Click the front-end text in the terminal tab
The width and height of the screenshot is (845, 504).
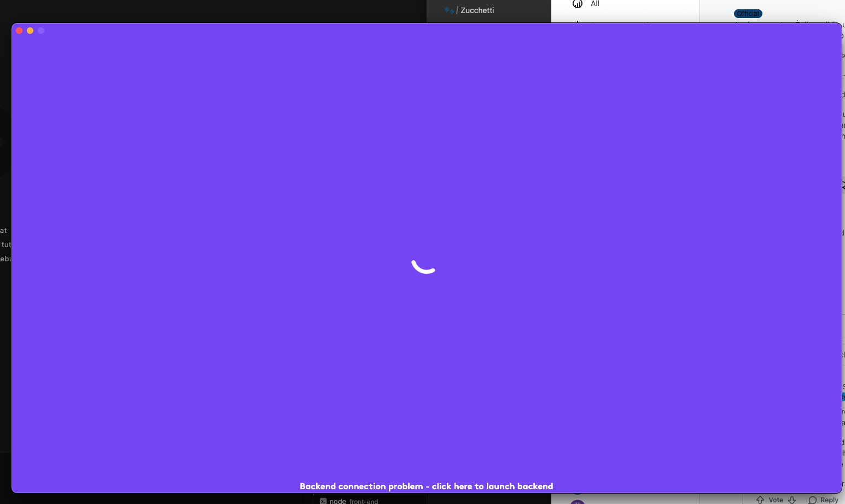[364, 501]
